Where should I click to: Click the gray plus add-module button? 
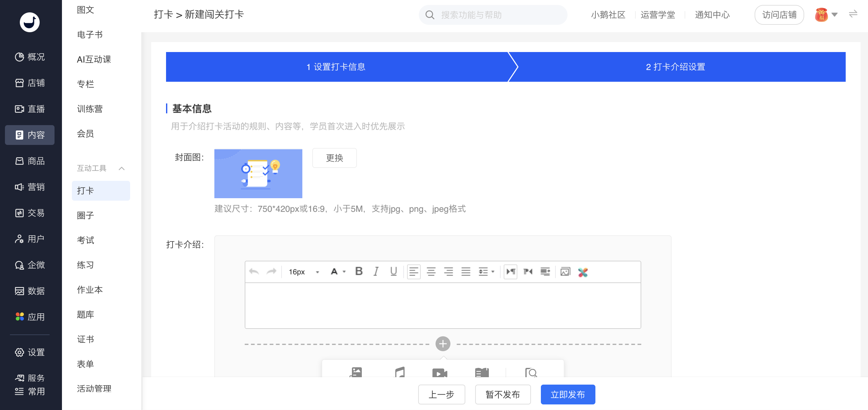[x=443, y=344]
